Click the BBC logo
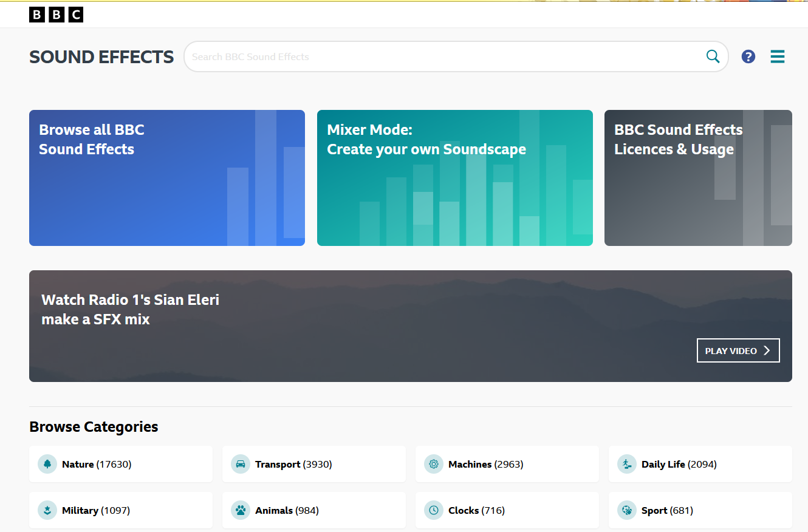 click(56, 15)
